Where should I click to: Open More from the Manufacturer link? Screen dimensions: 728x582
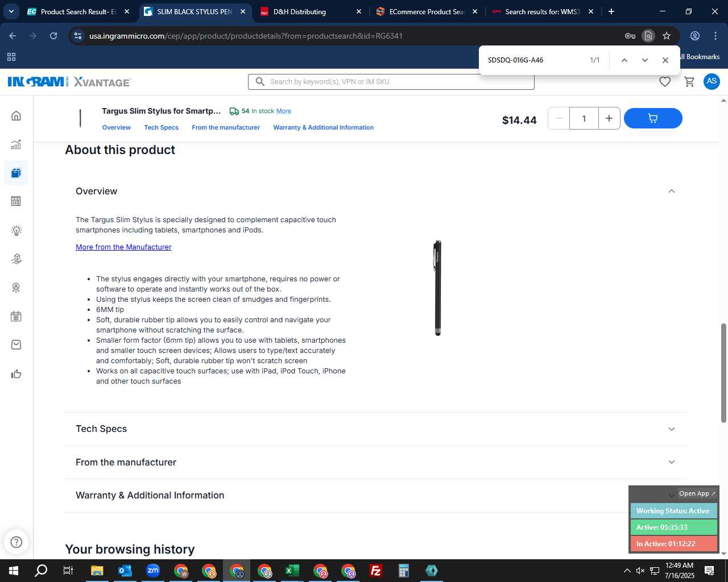(x=123, y=247)
